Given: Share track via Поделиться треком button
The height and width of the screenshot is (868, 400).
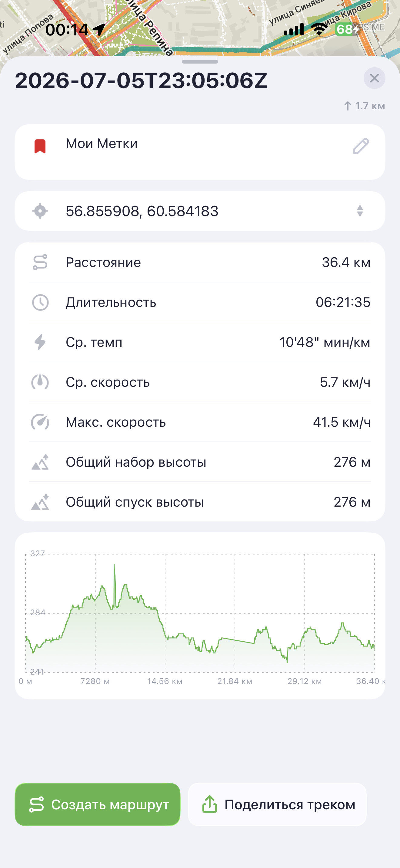Looking at the screenshot, I should pyautogui.click(x=277, y=804).
